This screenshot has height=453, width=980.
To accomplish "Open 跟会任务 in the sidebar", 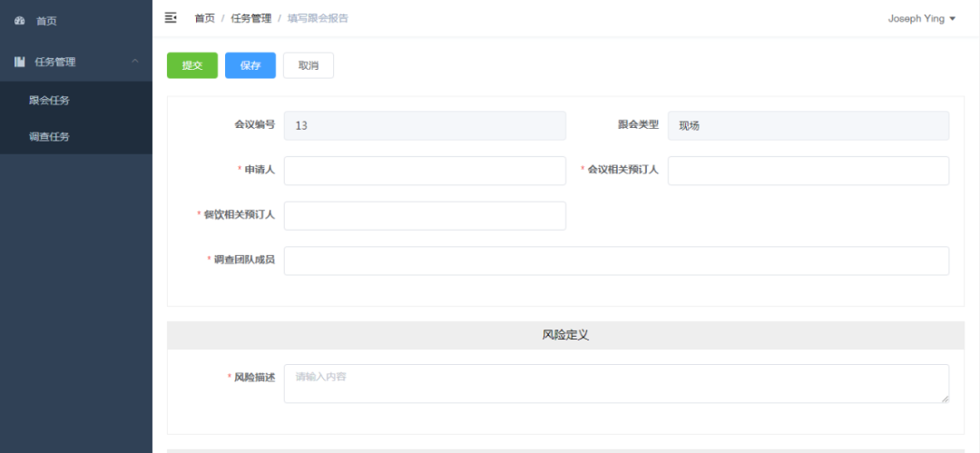I will pyautogui.click(x=49, y=100).
